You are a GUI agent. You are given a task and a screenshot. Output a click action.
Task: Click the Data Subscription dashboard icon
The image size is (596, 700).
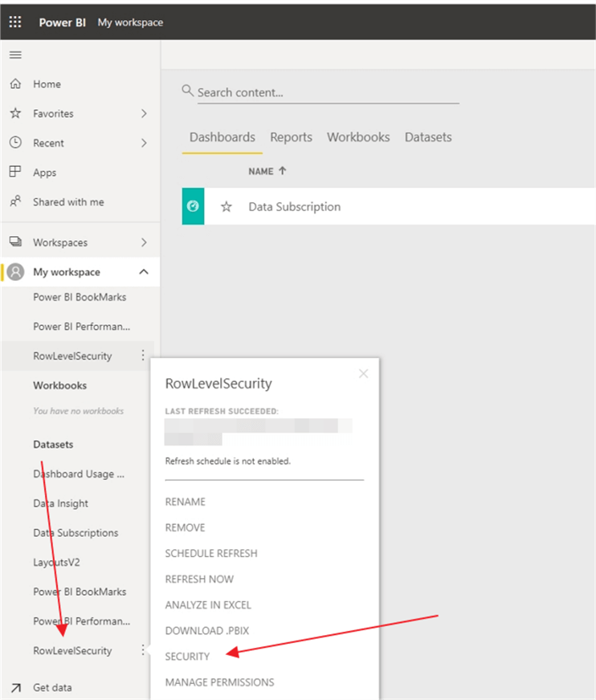pyautogui.click(x=193, y=206)
